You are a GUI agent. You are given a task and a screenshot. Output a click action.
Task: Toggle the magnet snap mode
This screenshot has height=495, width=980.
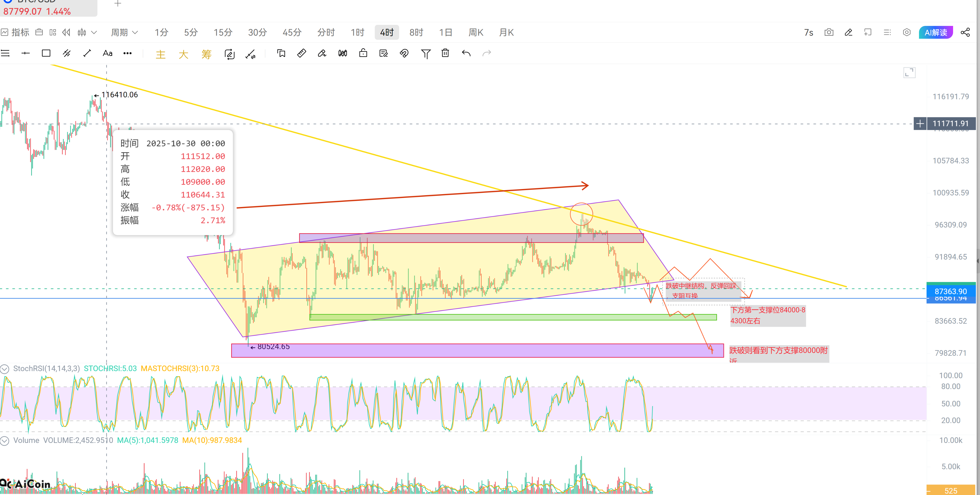pyautogui.click(x=404, y=53)
